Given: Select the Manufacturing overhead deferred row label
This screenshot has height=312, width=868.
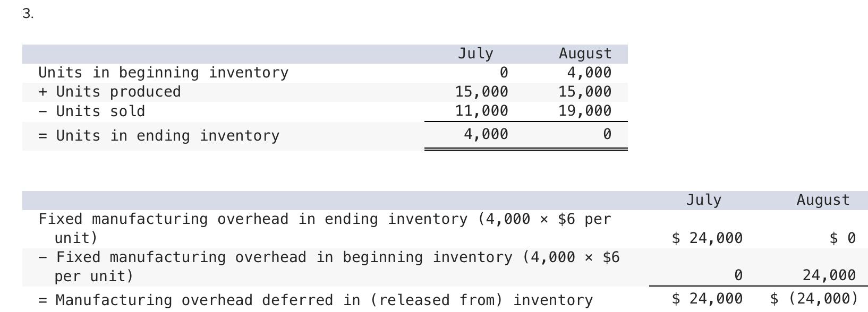Looking at the screenshot, I should [316, 300].
